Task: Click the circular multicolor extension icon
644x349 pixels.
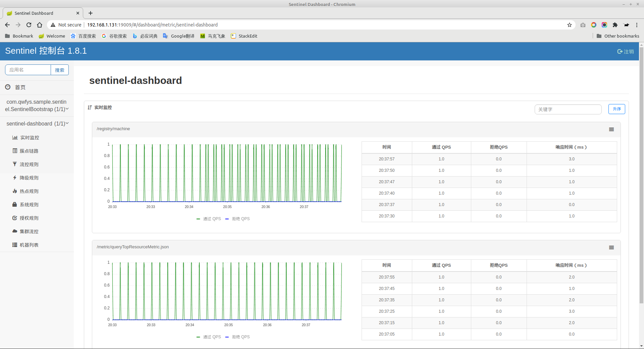Action: coord(594,25)
